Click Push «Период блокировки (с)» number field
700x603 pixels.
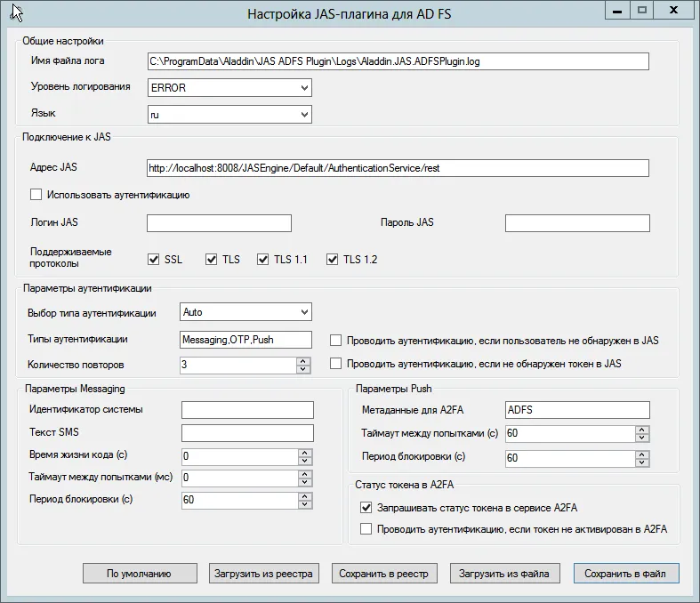click(570, 458)
